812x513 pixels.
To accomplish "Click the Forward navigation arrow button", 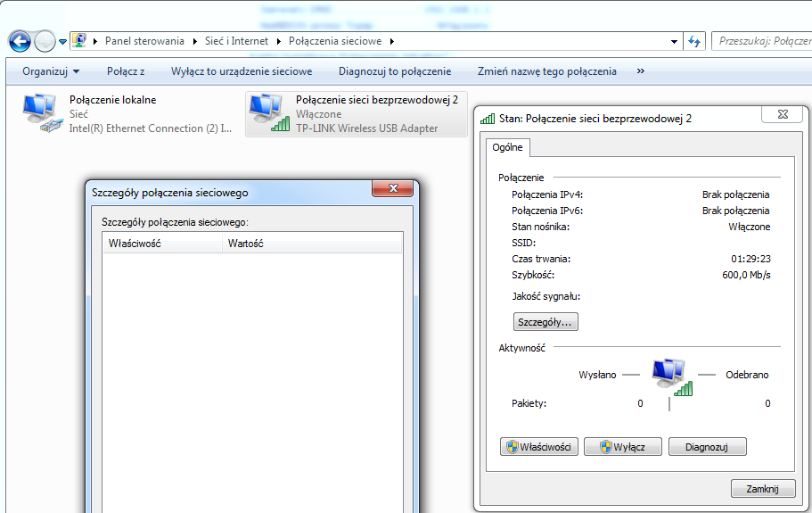I will pyautogui.click(x=45, y=41).
